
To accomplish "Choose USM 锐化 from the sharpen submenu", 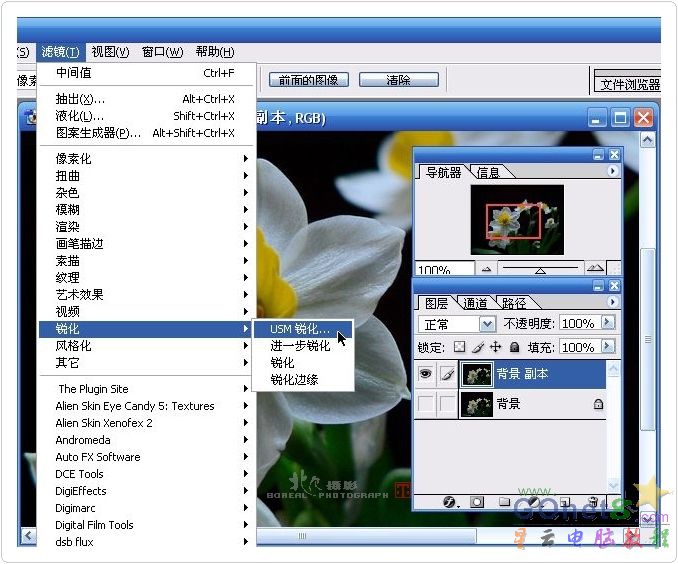I will point(299,328).
